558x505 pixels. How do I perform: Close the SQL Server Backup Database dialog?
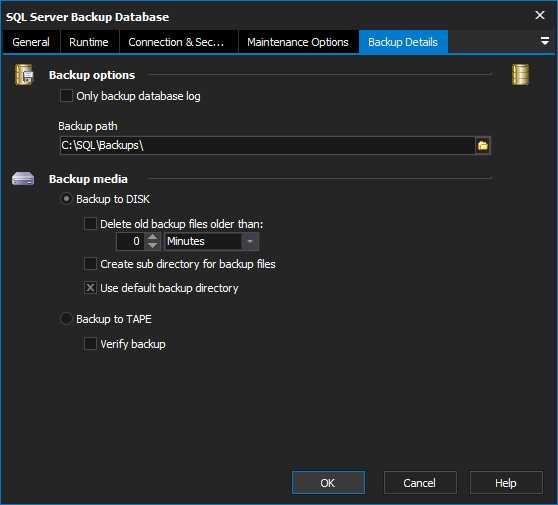pos(540,15)
